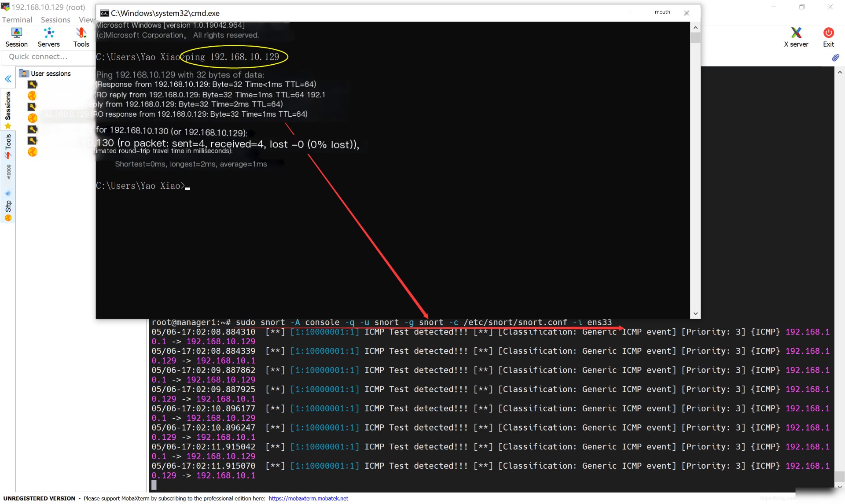Select the first SSH key session
The image size is (845, 504).
click(x=33, y=85)
